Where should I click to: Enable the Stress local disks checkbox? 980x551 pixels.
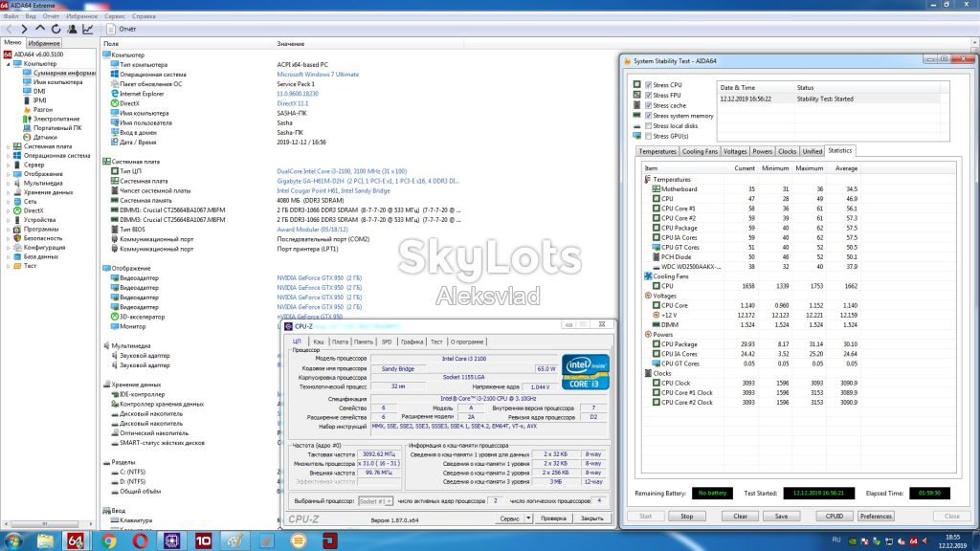[648, 126]
